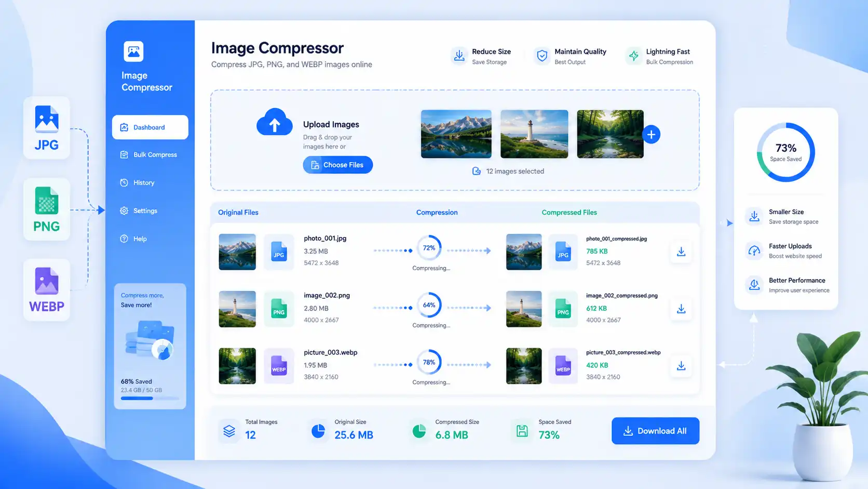Click the photo_001.jpg original thumbnail in file list

[237, 252]
